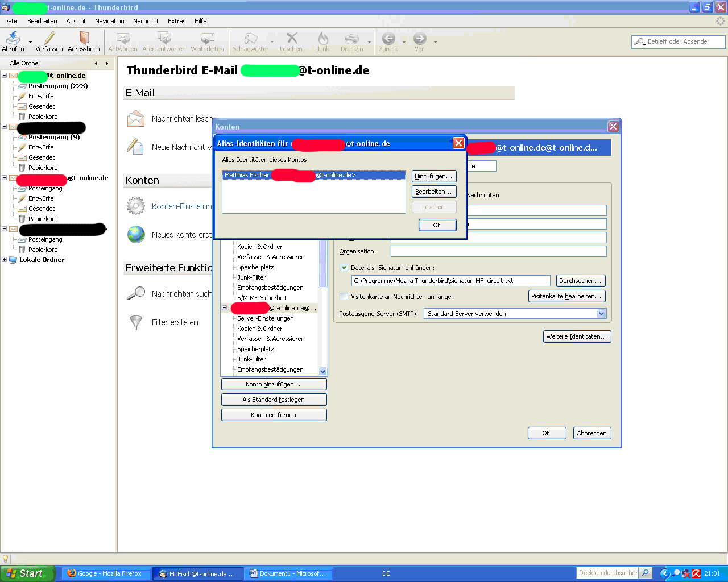
Task: Open the Abrufen dropdown arrow
Action: point(30,42)
